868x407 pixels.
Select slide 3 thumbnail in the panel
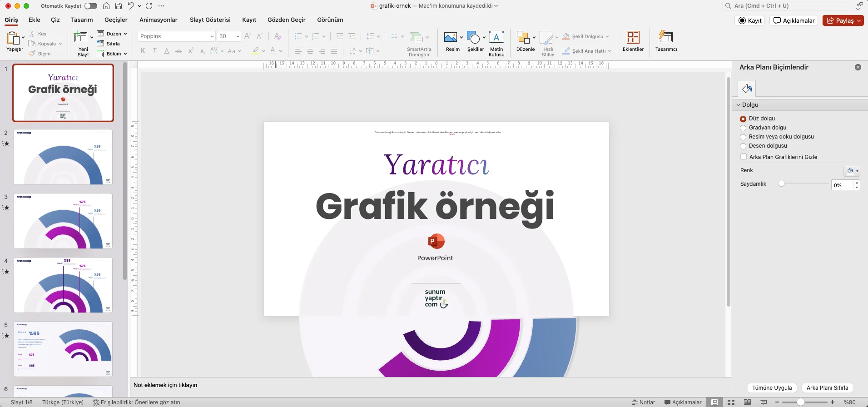(x=63, y=221)
